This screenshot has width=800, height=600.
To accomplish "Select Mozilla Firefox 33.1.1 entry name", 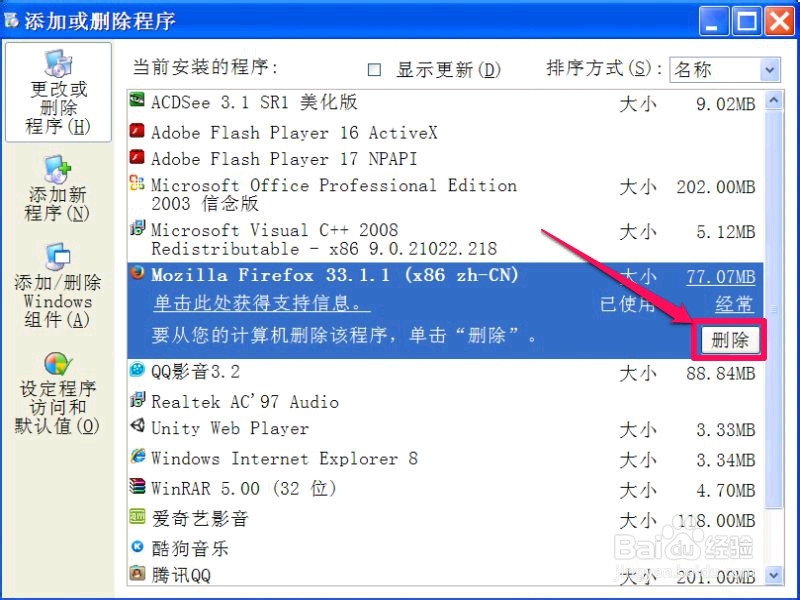I will [335, 276].
